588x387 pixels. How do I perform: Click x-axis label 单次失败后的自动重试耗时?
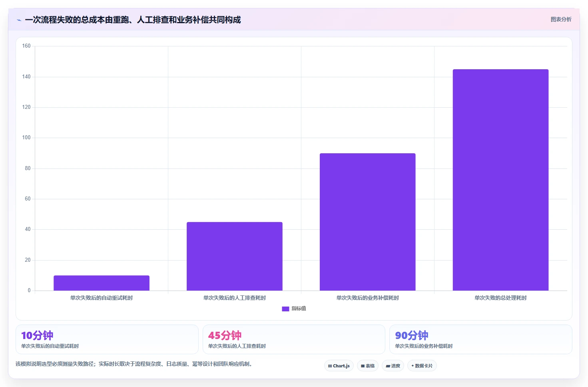pos(102,298)
